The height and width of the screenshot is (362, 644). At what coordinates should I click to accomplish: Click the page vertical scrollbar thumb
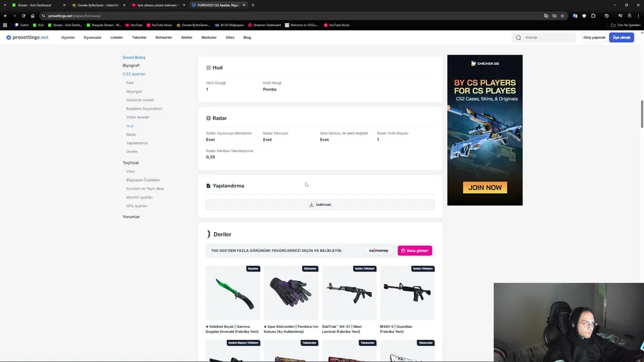tap(641, 114)
